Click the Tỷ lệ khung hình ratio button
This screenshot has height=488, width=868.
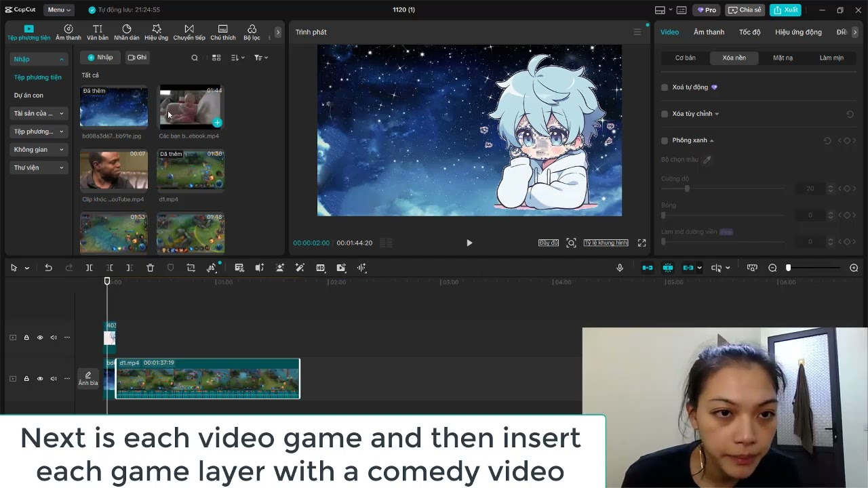click(606, 243)
